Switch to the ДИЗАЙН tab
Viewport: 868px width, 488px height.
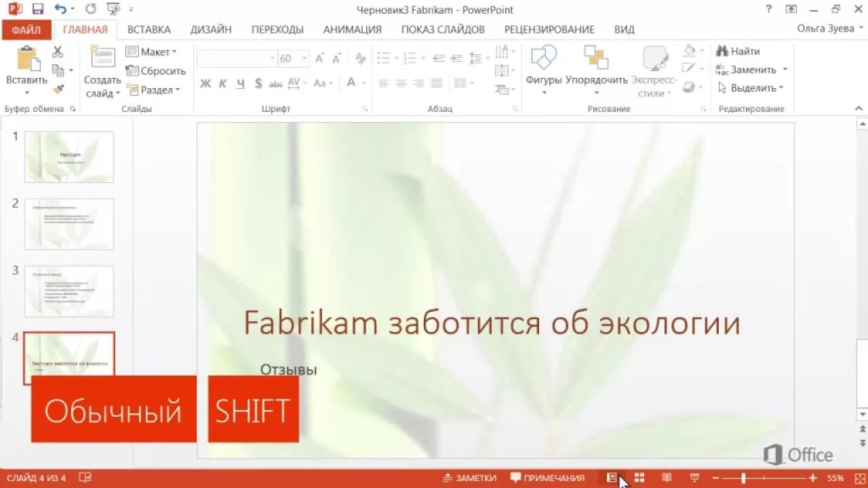coord(211,30)
